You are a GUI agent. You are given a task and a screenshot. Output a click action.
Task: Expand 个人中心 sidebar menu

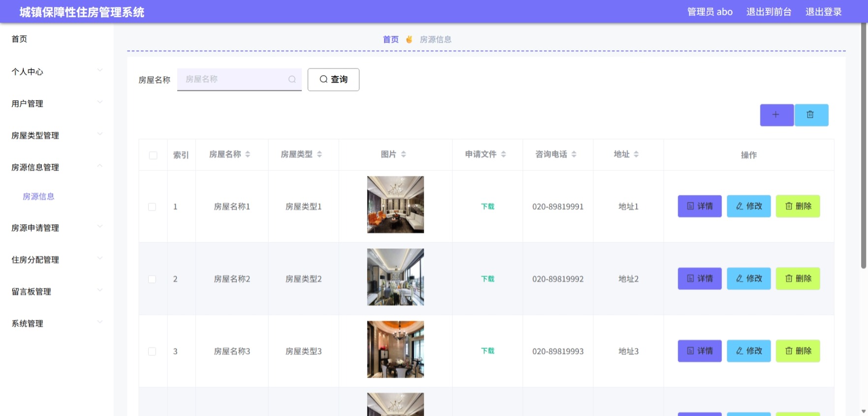[57, 71]
